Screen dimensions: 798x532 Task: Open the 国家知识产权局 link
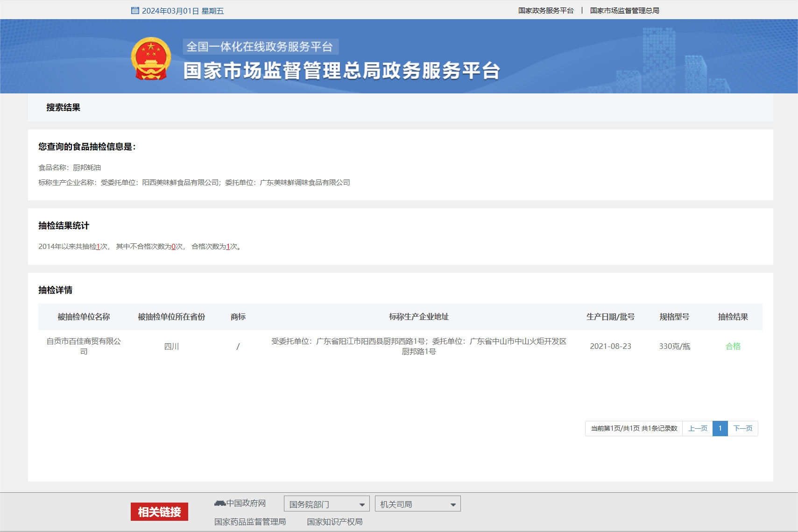(335, 522)
